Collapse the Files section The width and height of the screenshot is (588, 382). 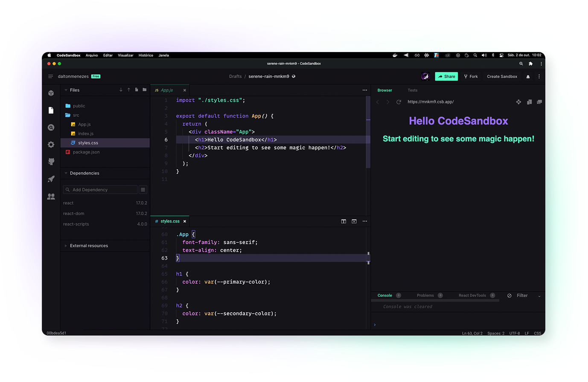point(66,90)
